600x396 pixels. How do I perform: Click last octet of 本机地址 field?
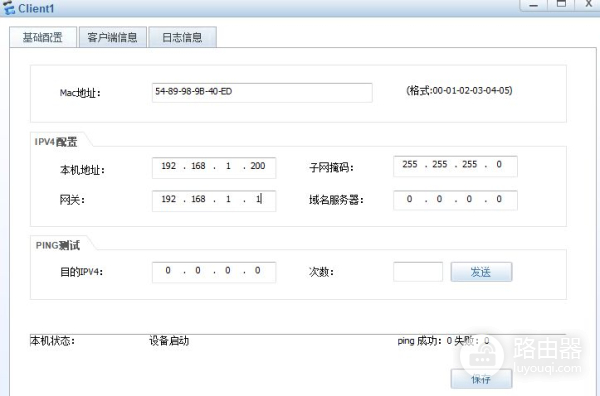[258, 166]
